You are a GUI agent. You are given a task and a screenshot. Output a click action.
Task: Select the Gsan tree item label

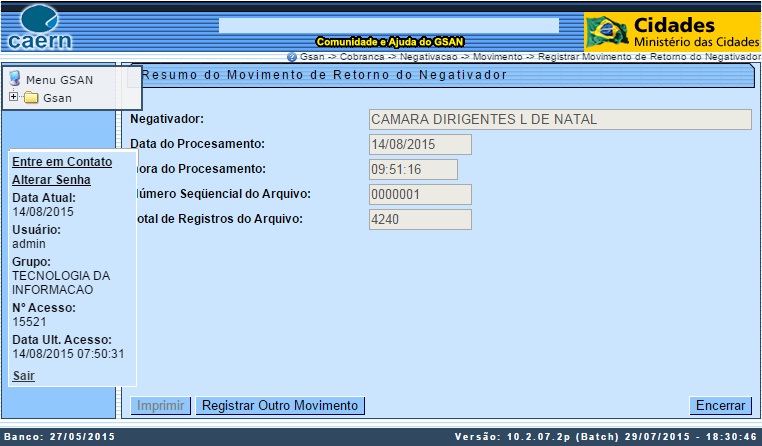tap(57, 98)
